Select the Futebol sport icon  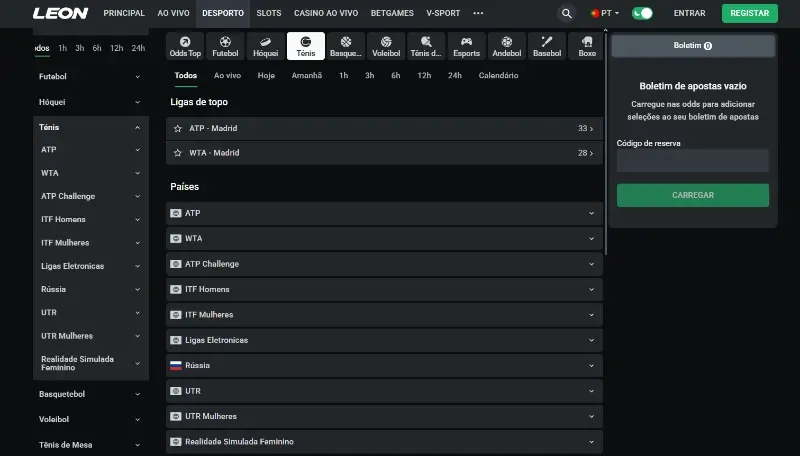pyautogui.click(x=225, y=46)
